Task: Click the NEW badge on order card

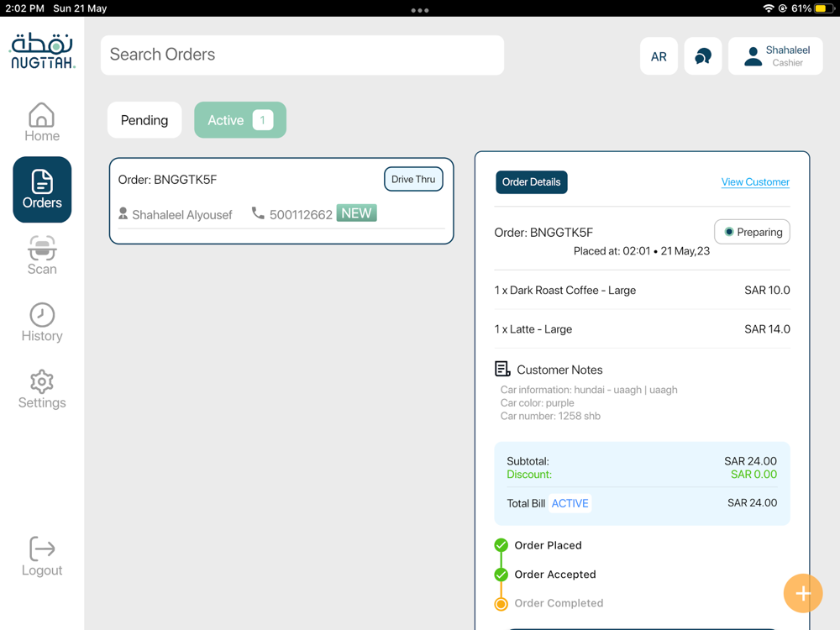Action: [x=356, y=213]
